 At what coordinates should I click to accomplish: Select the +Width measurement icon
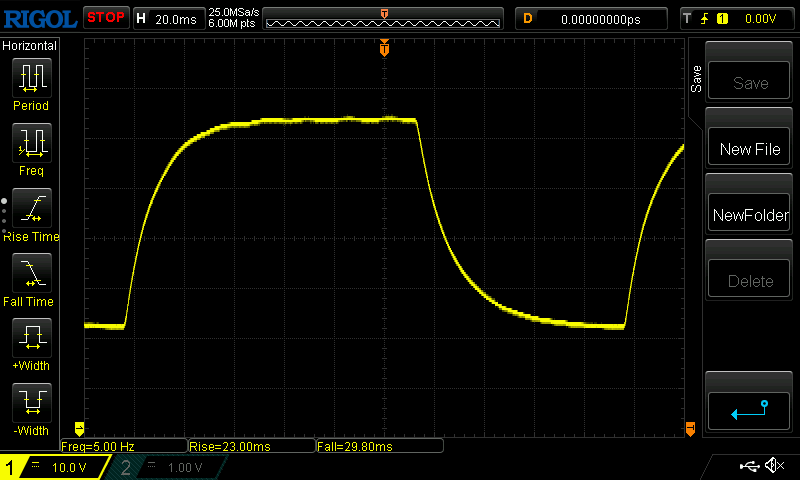(x=31, y=339)
